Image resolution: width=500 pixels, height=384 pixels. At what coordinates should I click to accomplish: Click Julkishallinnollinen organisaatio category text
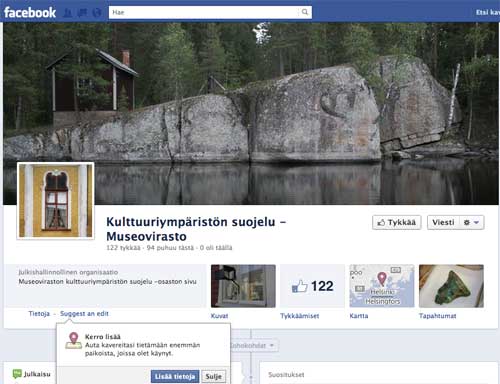68,272
